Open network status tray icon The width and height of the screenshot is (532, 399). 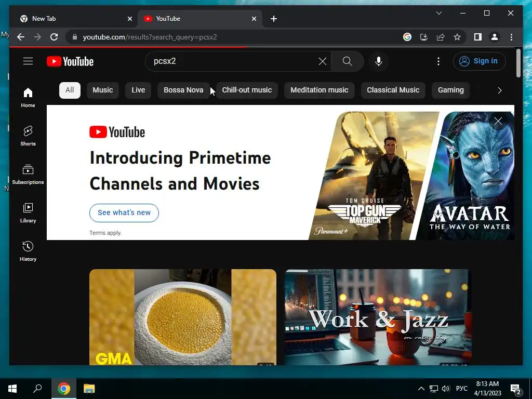pyautogui.click(x=434, y=389)
